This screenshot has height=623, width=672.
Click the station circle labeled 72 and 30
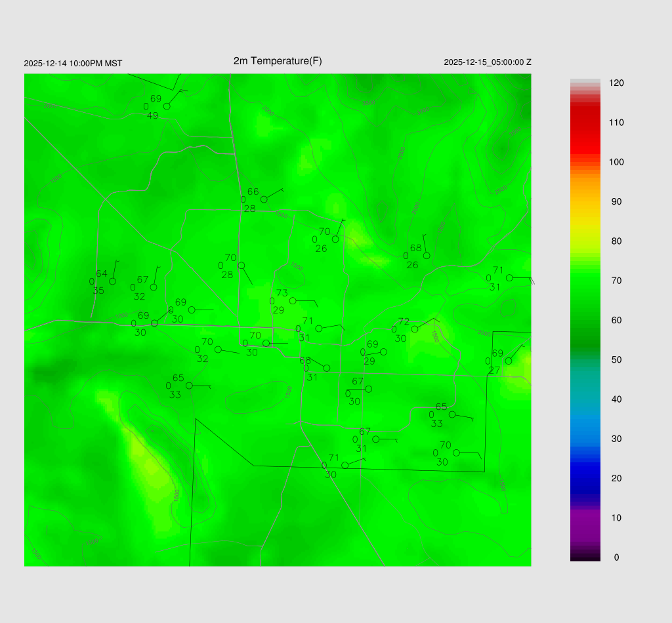pos(415,329)
